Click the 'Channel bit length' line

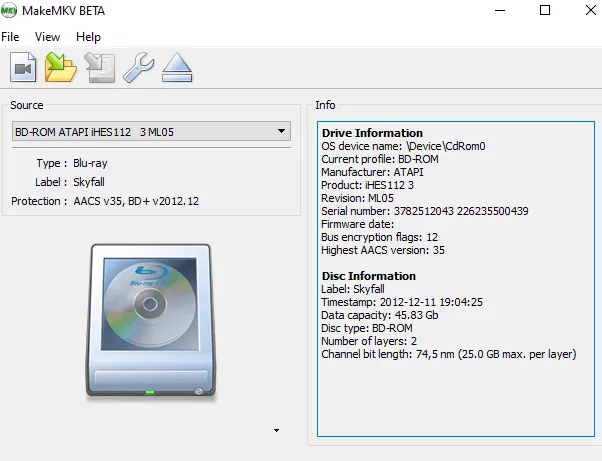(449, 354)
